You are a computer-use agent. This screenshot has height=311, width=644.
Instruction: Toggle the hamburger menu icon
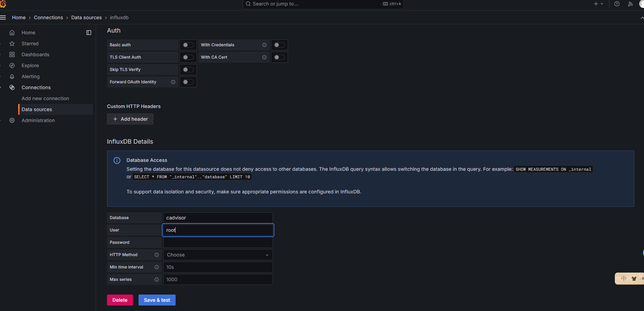(x=3, y=17)
